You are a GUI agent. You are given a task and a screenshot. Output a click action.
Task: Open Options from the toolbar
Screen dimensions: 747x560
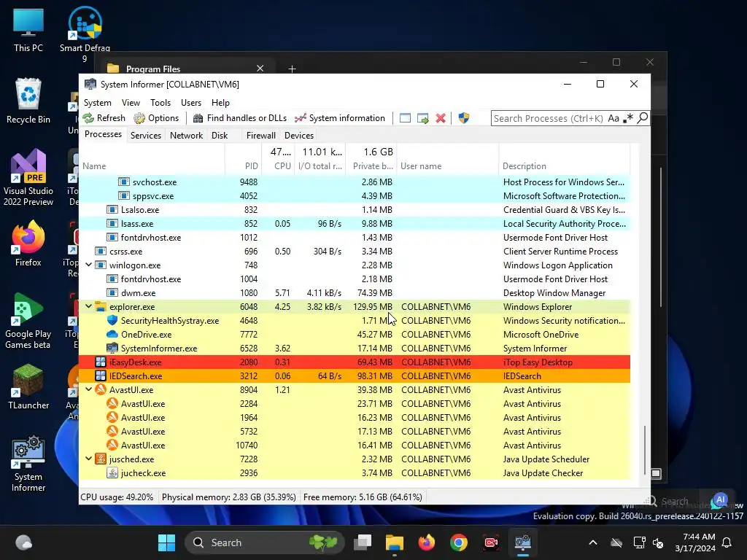tap(156, 118)
